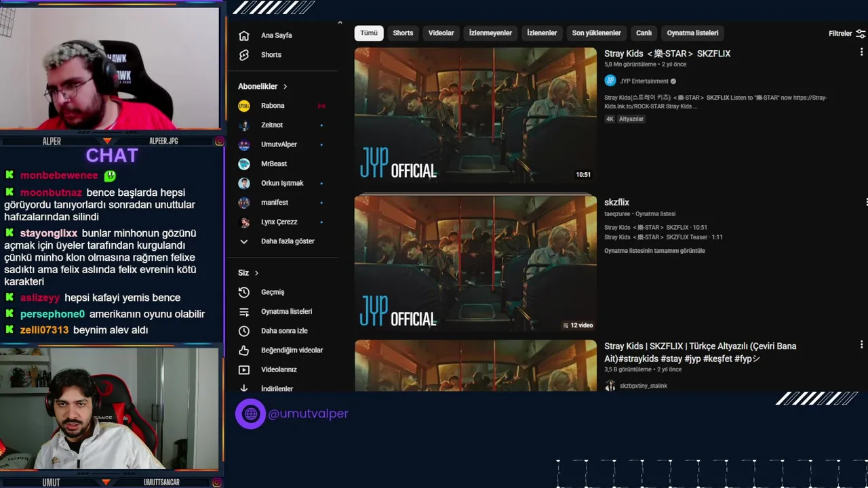The height and width of the screenshot is (488, 868).
Task: Select Oynatma listeleri filter chip
Action: pyautogui.click(x=692, y=33)
